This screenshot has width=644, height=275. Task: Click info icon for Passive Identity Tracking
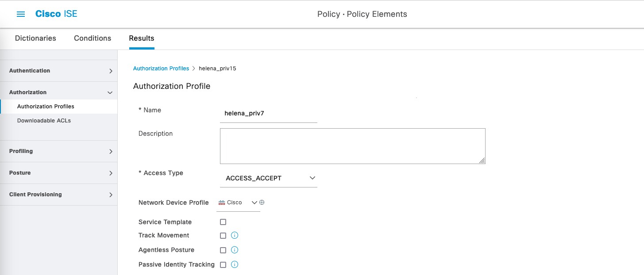tap(235, 265)
